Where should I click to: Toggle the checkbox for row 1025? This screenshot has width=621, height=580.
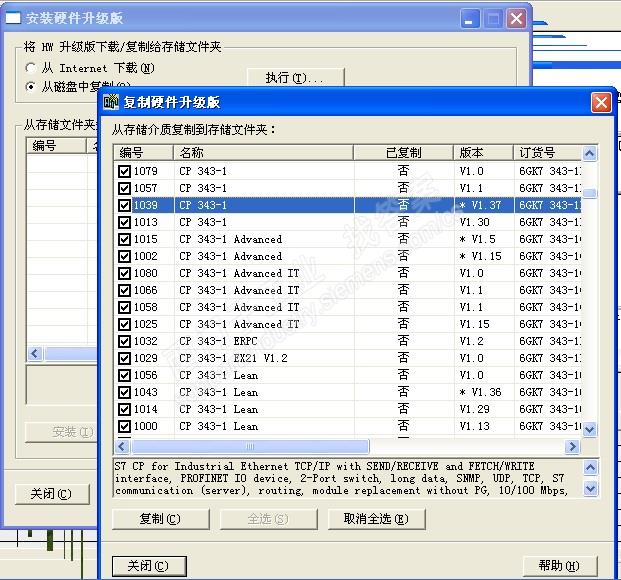pos(124,324)
